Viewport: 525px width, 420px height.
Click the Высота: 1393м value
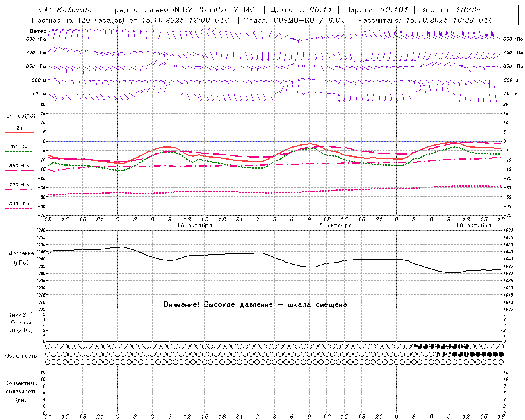450,10
